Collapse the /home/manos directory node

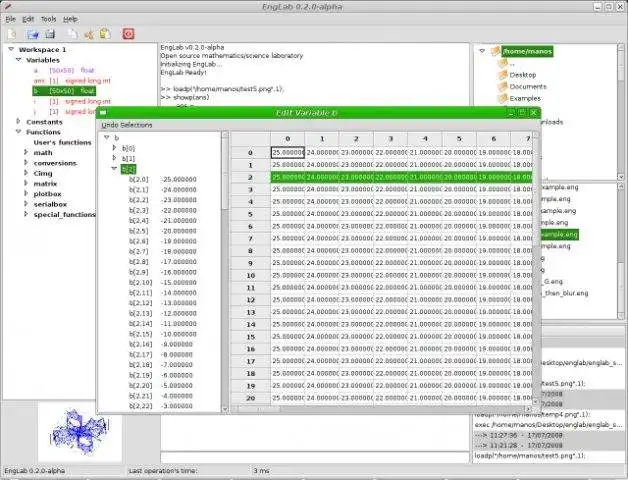pyautogui.click(x=482, y=51)
